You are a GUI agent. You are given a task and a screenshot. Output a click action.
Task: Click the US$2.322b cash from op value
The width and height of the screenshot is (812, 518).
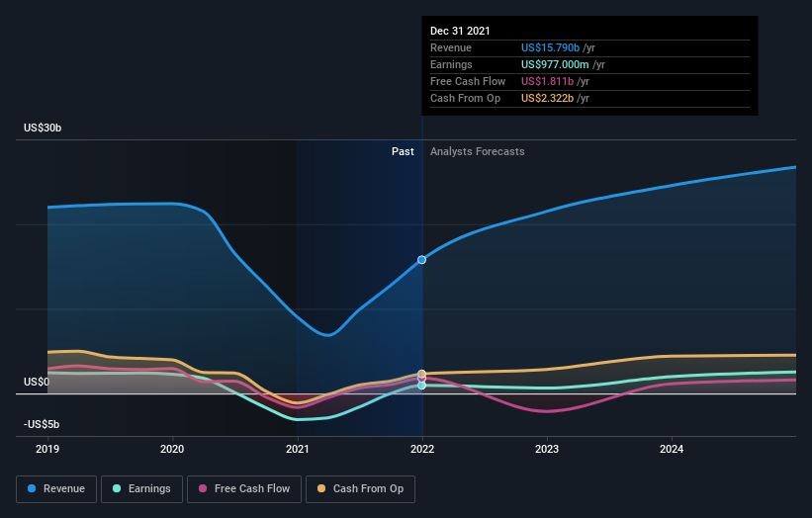pyautogui.click(x=547, y=98)
